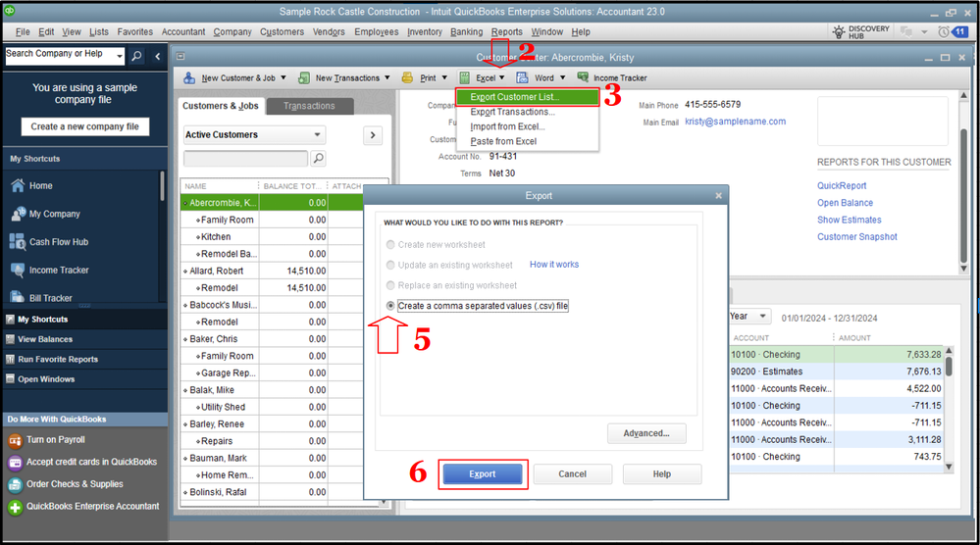
Task: Open New Customer & Job dropdown arrow
Action: click(x=284, y=78)
